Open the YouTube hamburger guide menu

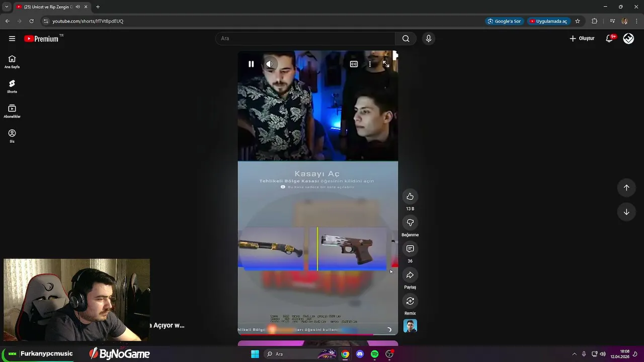[x=12, y=38]
